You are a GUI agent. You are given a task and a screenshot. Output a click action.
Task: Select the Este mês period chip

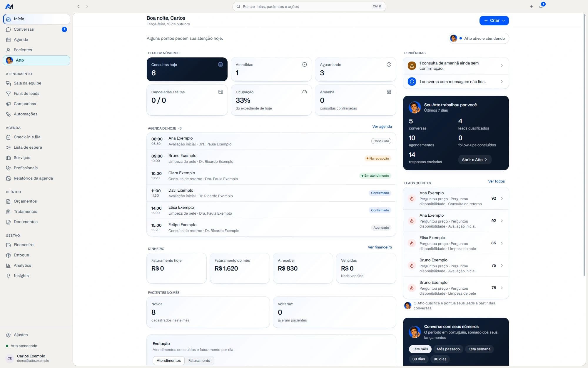(420, 349)
